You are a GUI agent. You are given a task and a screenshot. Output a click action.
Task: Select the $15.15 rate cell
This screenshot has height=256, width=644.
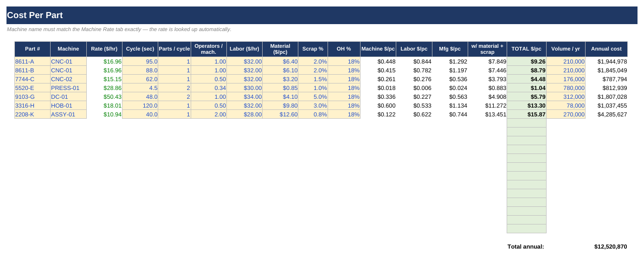104,79
